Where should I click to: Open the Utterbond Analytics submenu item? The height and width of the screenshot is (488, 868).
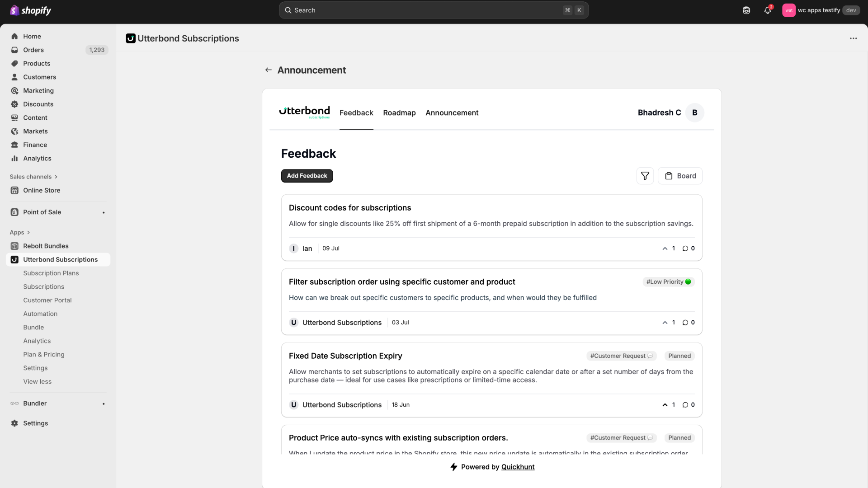coord(37,341)
